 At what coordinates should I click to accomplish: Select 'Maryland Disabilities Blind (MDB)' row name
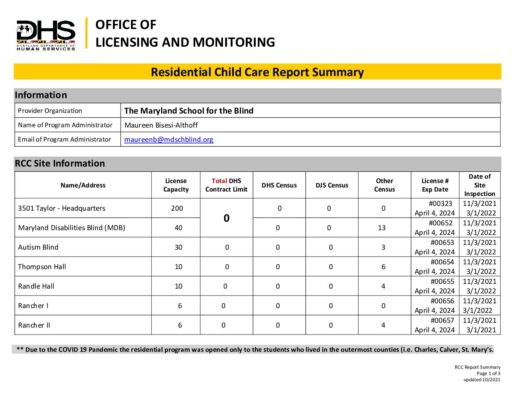72,228
